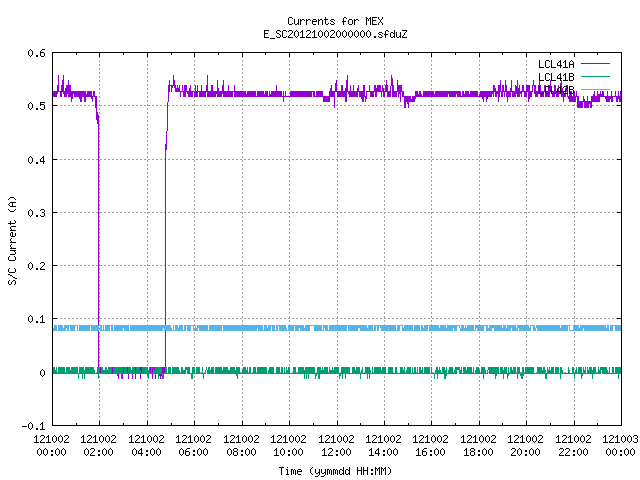The width and height of the screenshot is (640, 480).
Task: Click the purple LCL41A legend line sample
Action: click(595, 64)
